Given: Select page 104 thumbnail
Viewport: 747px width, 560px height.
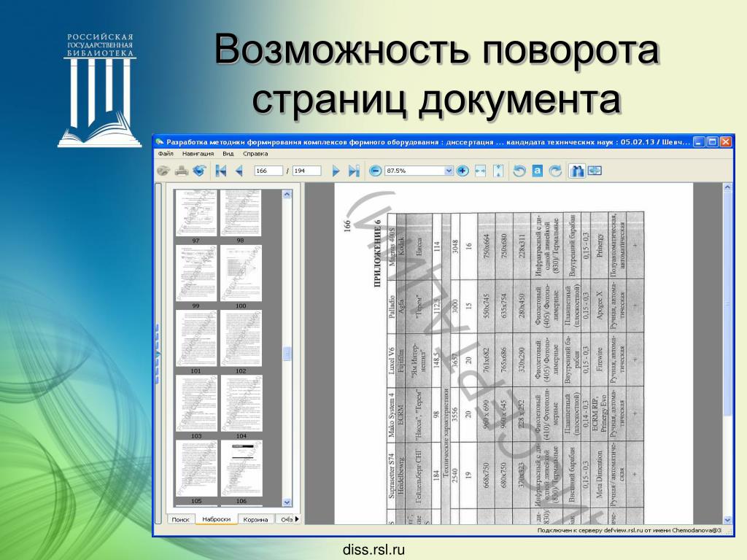Looking at the screenshot, I should (x=241, y=403).
